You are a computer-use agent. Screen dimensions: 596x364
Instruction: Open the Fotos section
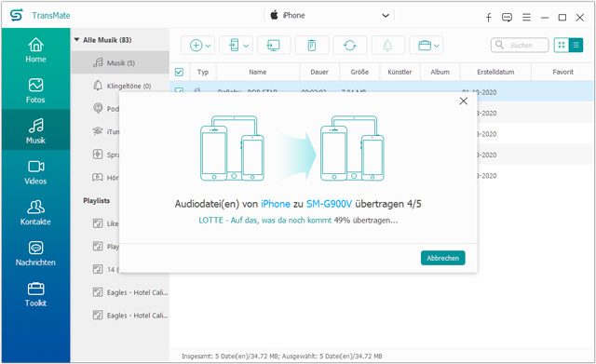point(35,91)
